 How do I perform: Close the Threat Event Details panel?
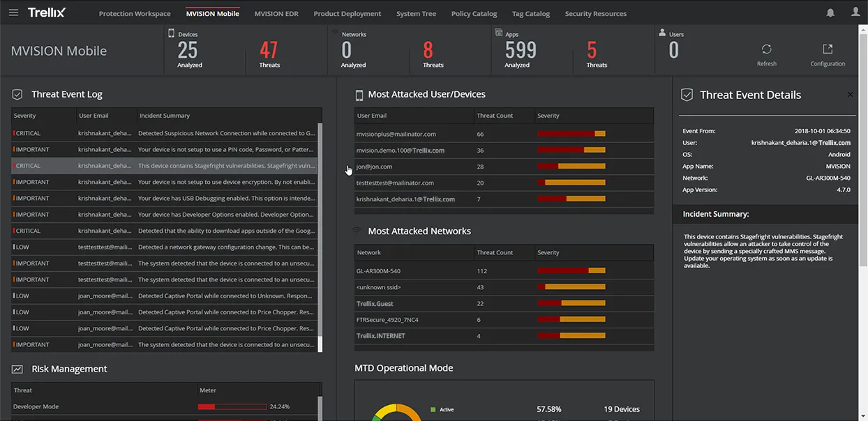(850, 95)
